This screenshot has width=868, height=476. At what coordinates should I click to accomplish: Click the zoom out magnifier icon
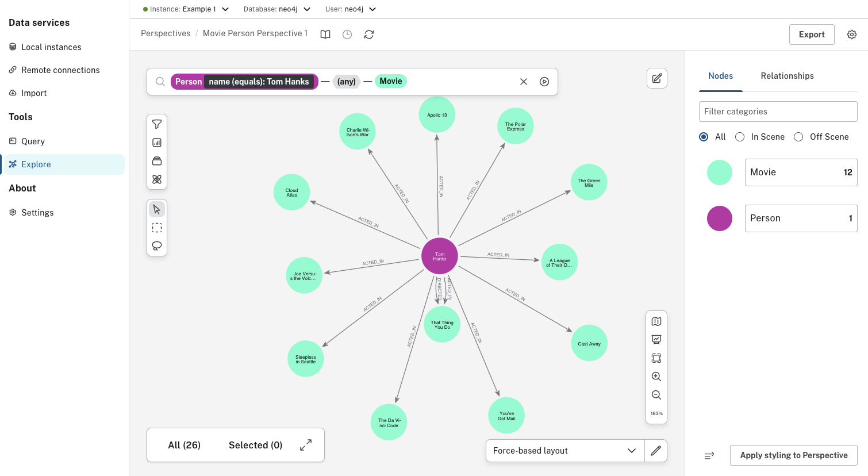[x=656, y=395]
